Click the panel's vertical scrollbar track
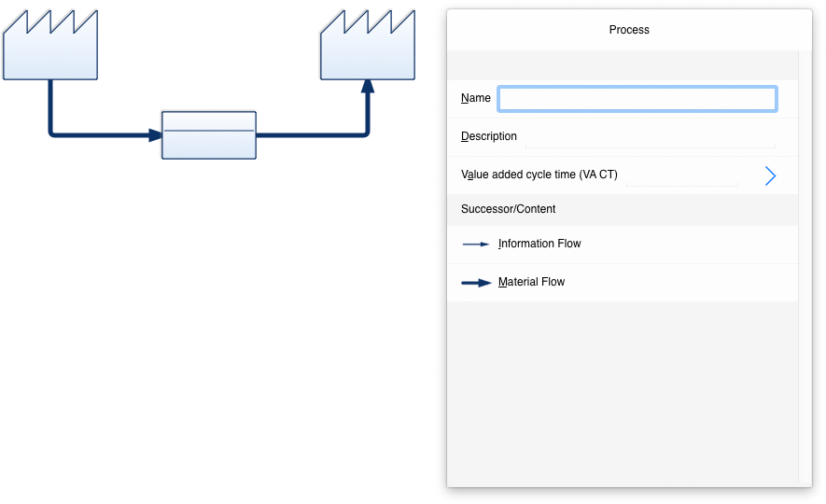The width and height of the screenshot is (826, 504). coord(805,266)
